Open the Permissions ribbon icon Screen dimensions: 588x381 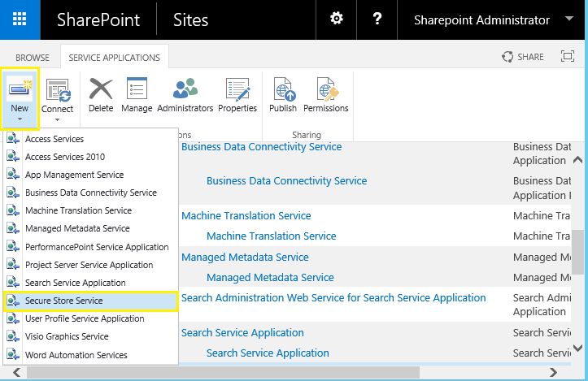tap(326, 89)
